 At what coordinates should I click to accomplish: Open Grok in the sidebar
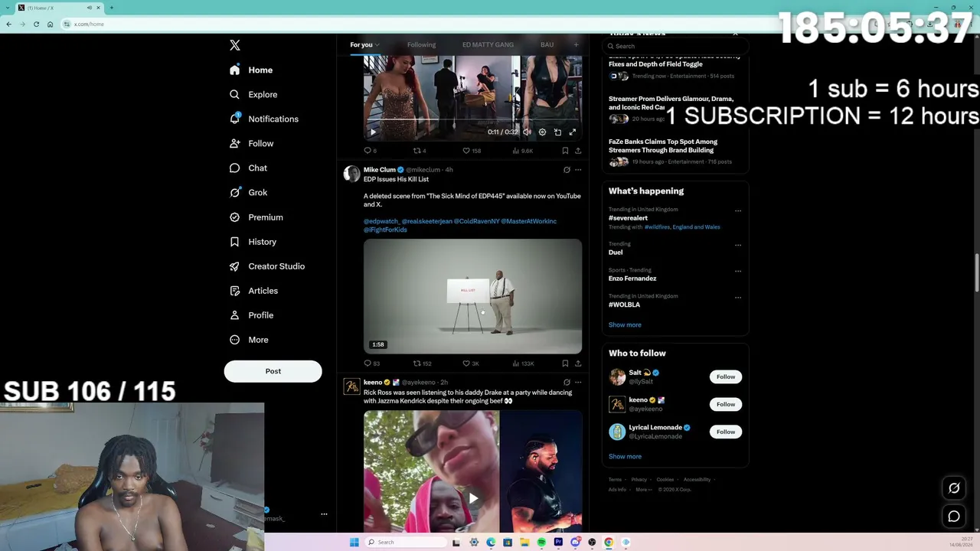click(x=248, y=192)
